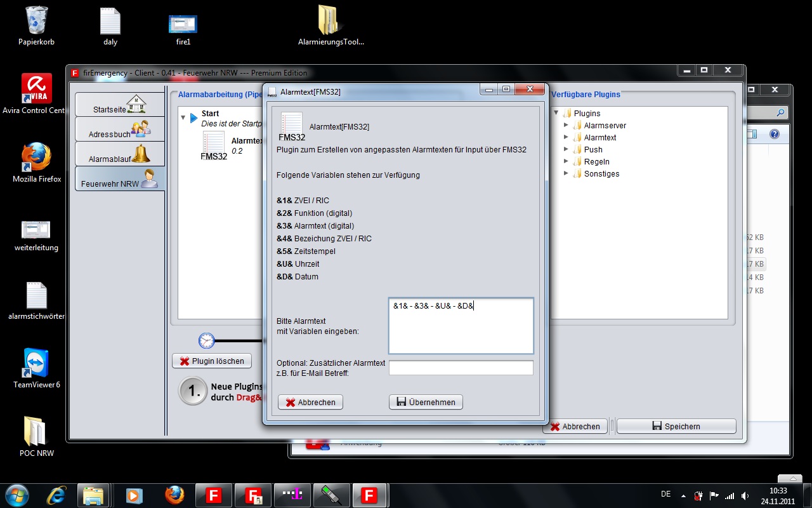Viewport: 812px width, 508px height.
Task: Collapse the root Plugins tree node
Action: [556, 114]
